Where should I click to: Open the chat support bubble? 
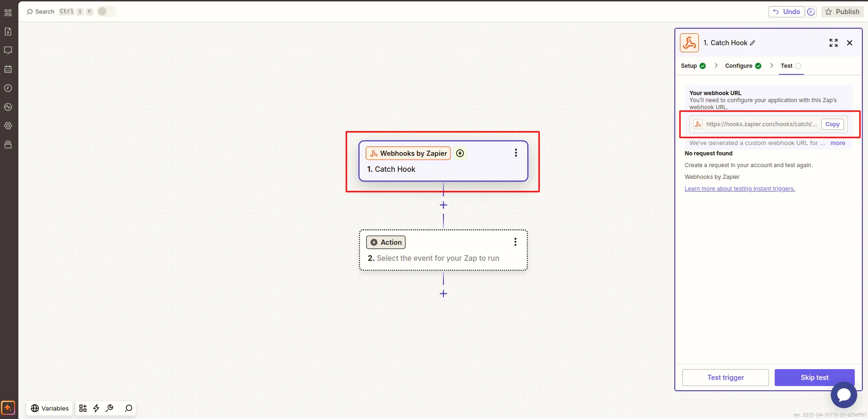(x=844, y=395)
